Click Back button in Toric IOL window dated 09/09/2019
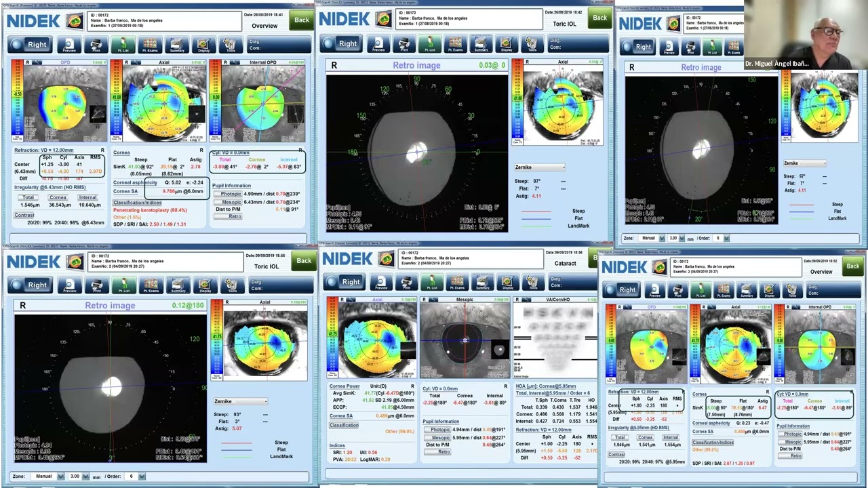 point(304,260)
